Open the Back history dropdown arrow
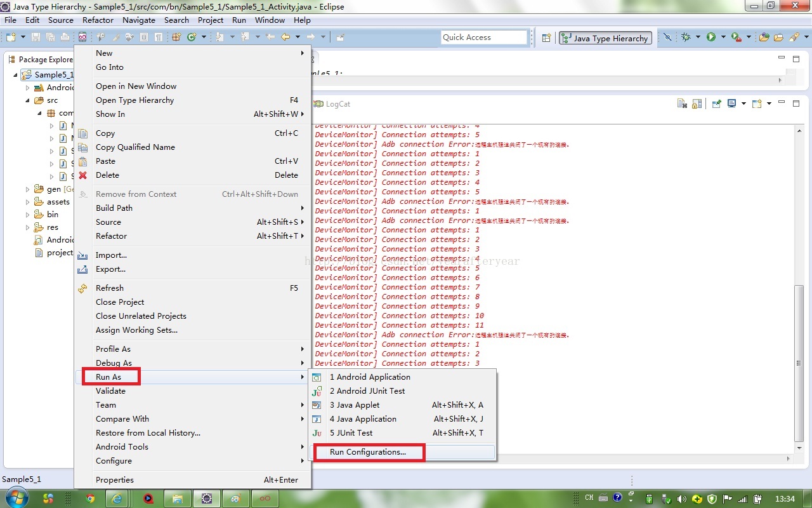812x508 pixels. 298,37
